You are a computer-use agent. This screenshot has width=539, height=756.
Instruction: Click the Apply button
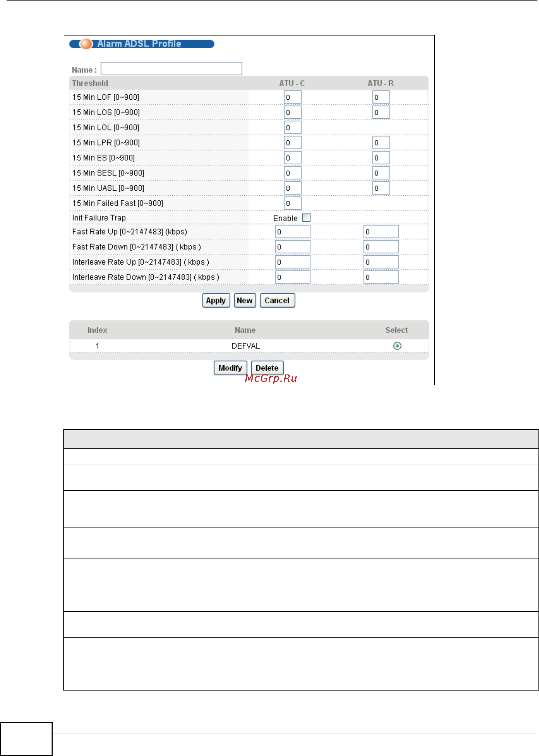click(x=216, y=300)
